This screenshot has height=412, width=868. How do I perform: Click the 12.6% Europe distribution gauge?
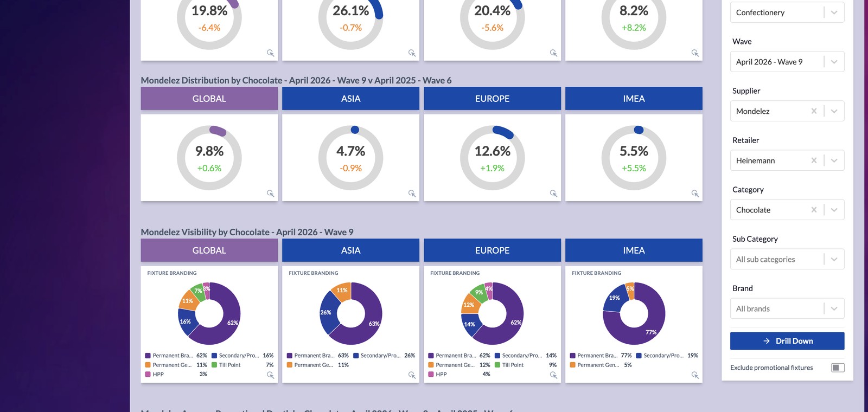tap(492, 158)
